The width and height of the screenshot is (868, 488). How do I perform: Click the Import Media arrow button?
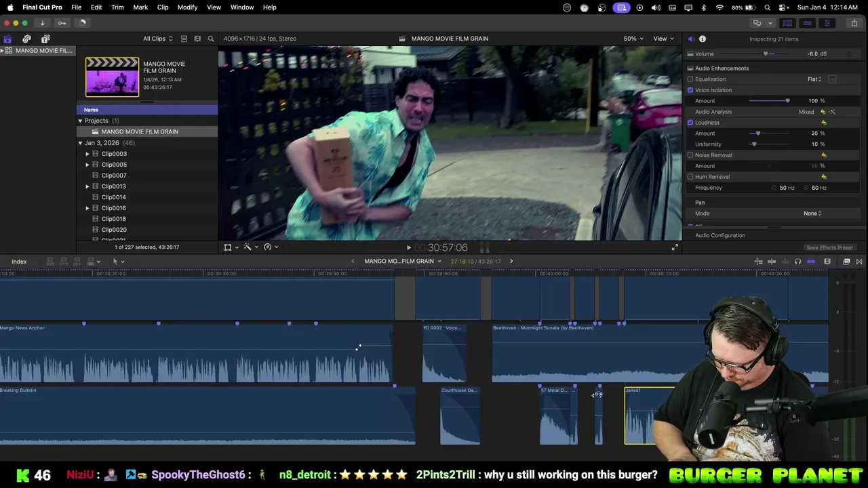(x=42, y=23)
